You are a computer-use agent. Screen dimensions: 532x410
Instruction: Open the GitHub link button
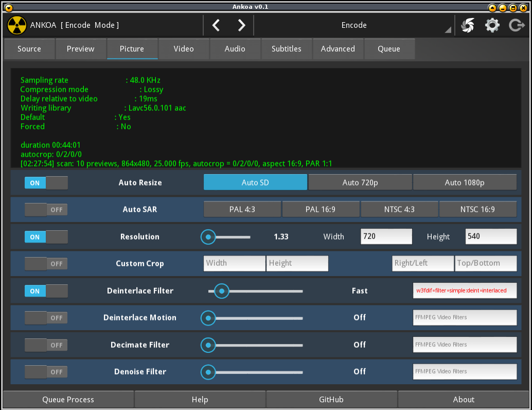(331, 400)
